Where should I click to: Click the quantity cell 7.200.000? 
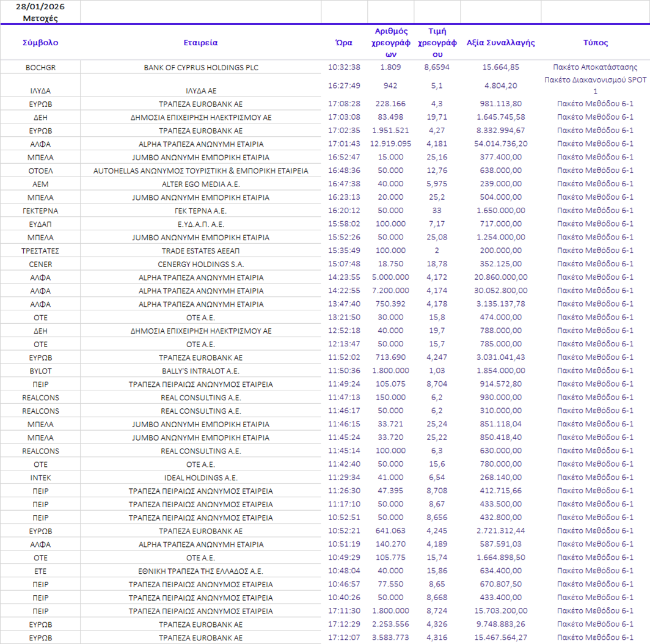390,290
